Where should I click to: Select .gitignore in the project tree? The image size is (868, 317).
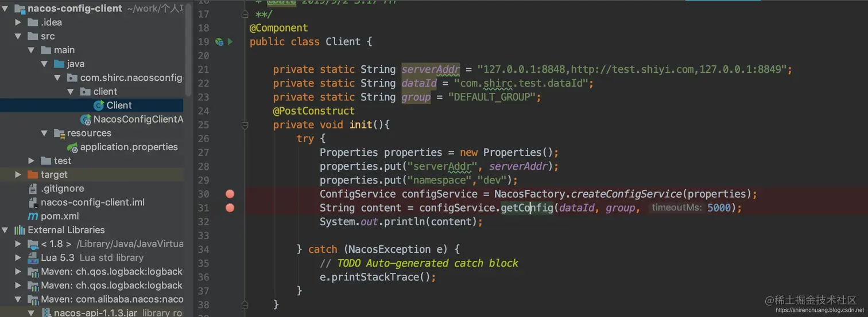tap(63, 189)
